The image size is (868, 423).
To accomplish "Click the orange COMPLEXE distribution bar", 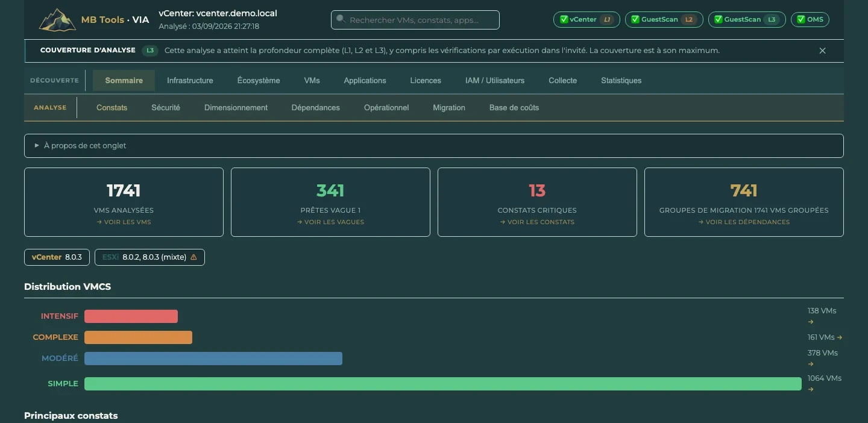I will point(138,337).
